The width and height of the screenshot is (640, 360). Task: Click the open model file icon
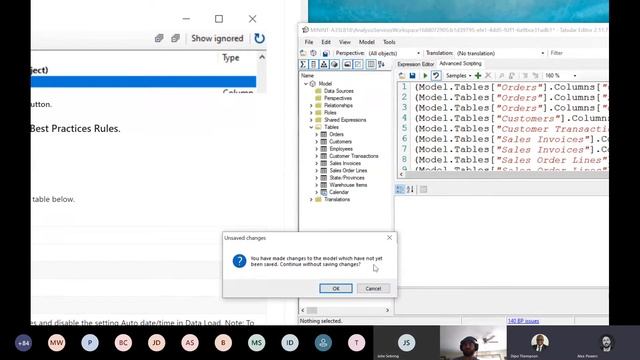click(x=303, y=53)
